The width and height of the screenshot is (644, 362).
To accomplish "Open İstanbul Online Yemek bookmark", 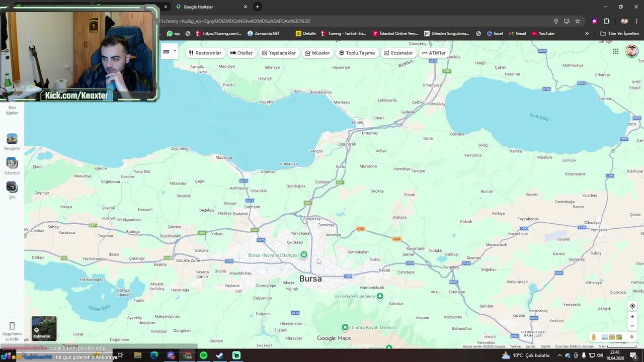I will coord(395,34).
